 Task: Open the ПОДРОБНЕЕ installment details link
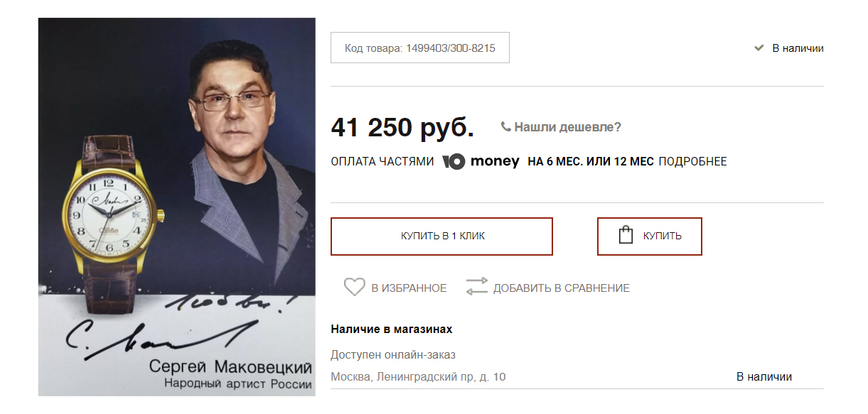point(692,162)
